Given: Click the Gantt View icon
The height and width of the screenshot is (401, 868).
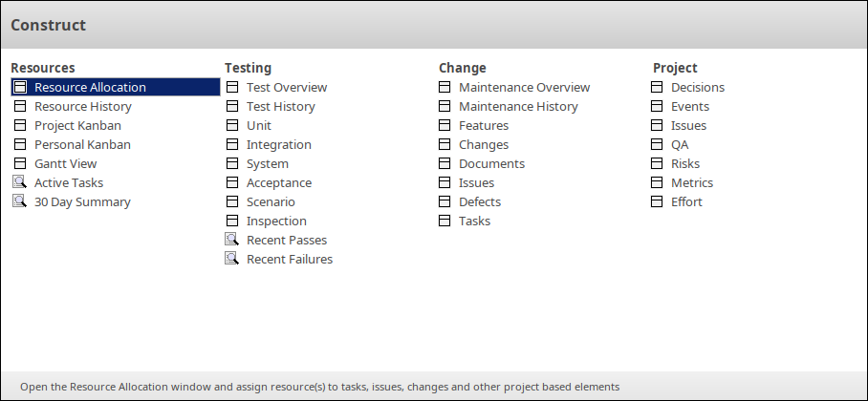Looking at the screenshot, I should (x=20, y=163).
